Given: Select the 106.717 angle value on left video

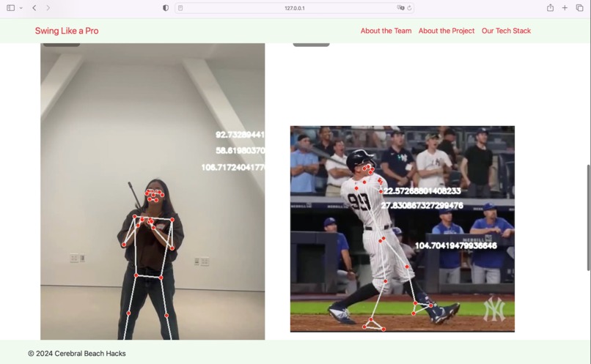Looking at the screenshot, I should [233, 167].
